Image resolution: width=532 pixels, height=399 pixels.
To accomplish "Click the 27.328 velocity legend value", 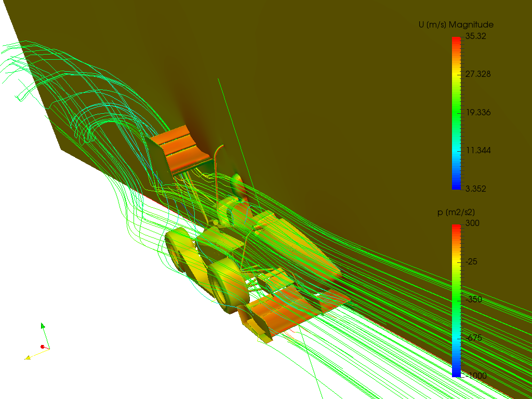I will [477, 74].
